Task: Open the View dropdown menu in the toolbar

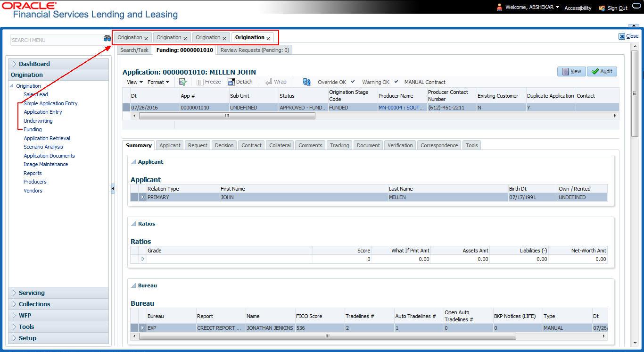Action: point(135,82)
